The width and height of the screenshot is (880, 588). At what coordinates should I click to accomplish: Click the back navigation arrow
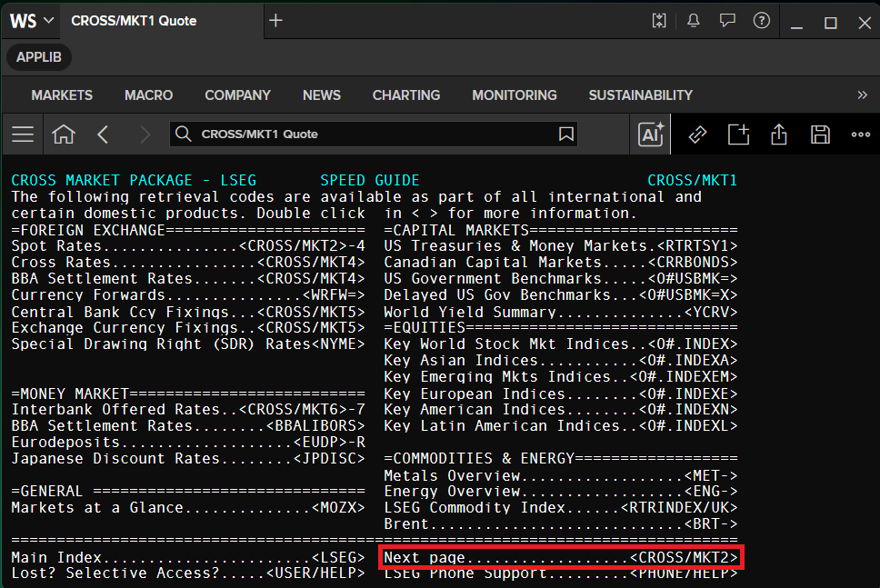coord(103,135)
